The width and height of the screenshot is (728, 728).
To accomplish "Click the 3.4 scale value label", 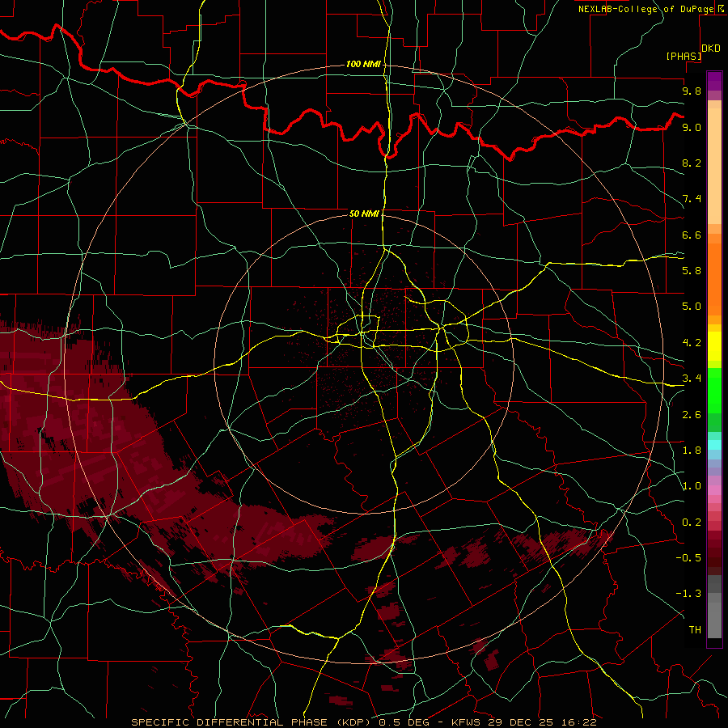I will point(692,379).
